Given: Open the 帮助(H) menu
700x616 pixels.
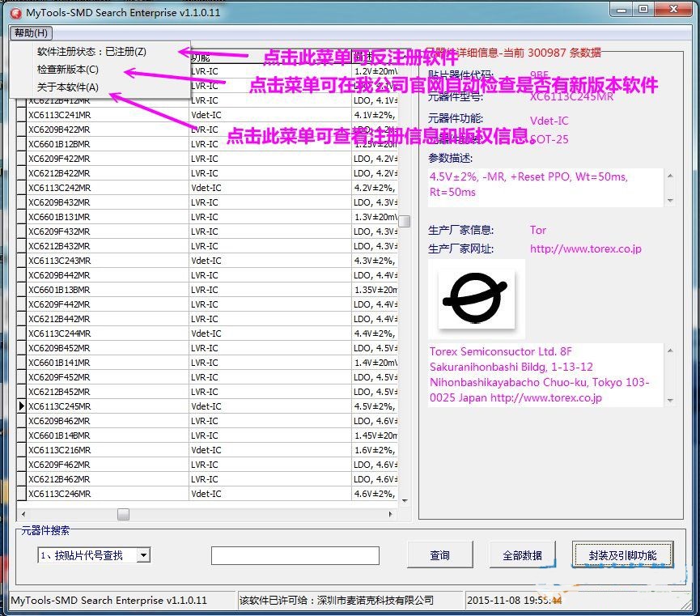Looking at the screenshot, I should point(31,32).
